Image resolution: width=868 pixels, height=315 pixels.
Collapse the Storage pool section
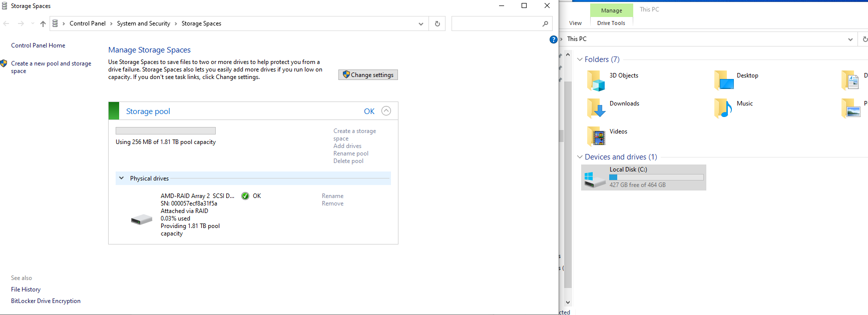pos(386,111)
